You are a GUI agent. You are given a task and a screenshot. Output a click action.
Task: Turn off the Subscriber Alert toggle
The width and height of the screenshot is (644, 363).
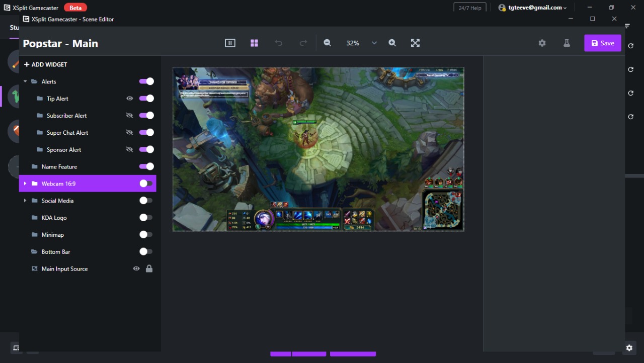[146, 115]
